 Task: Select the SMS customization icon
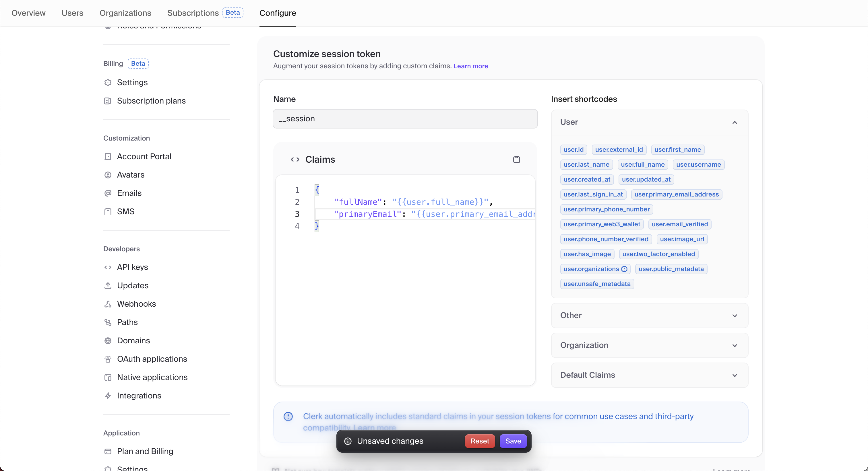(x=107, y=211)
